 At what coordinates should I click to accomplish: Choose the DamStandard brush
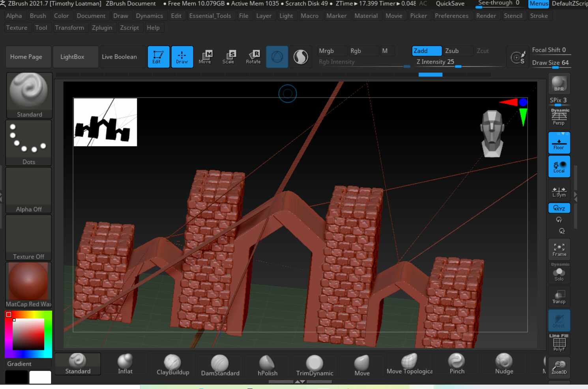[220, 365]
